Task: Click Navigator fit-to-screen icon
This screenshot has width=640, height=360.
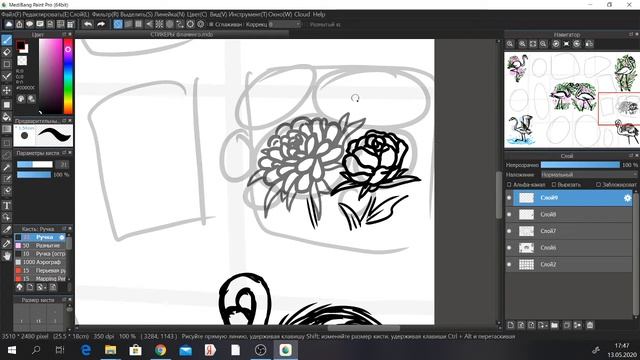Action: pos(533,44)
